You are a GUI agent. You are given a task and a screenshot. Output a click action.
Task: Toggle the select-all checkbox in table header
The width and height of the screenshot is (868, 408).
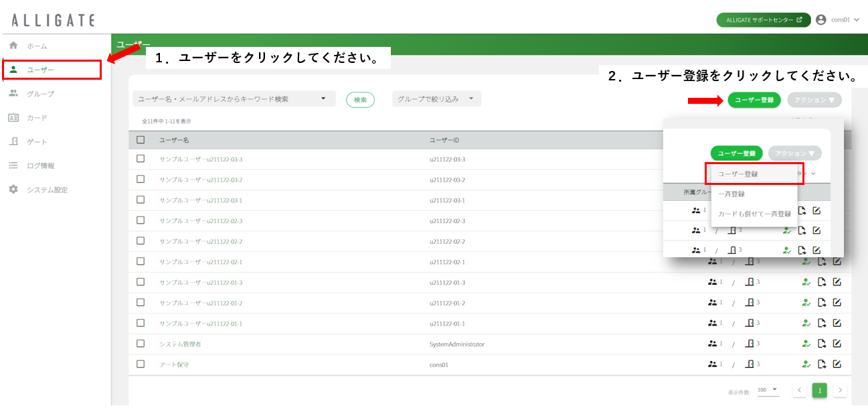141,140
